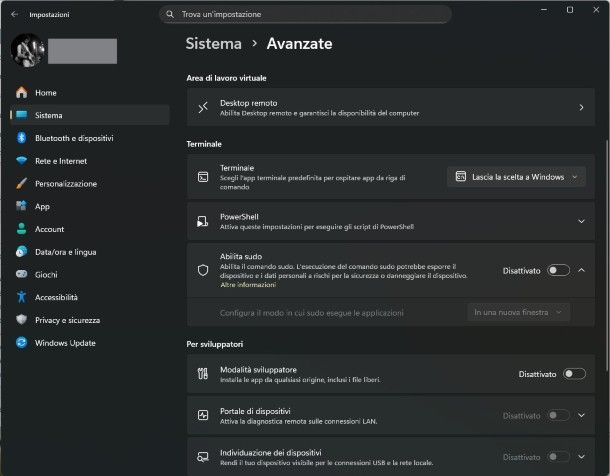The image size is (610, 476).
Task: Click the Account person icon
Action: click(22, 229)
